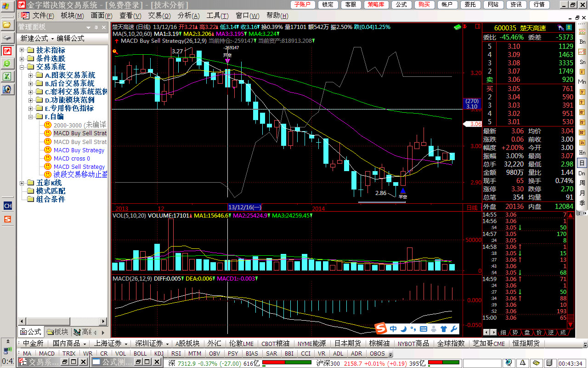Toggle the Hn period button
The image size is (588, 368).
[x=582, y=152]
